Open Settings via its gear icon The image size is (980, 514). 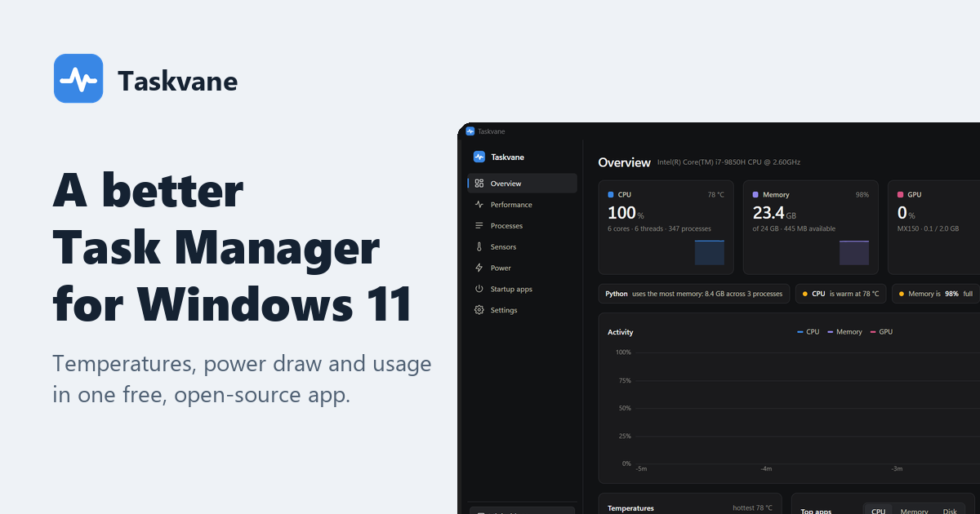(x=479, y=310)
